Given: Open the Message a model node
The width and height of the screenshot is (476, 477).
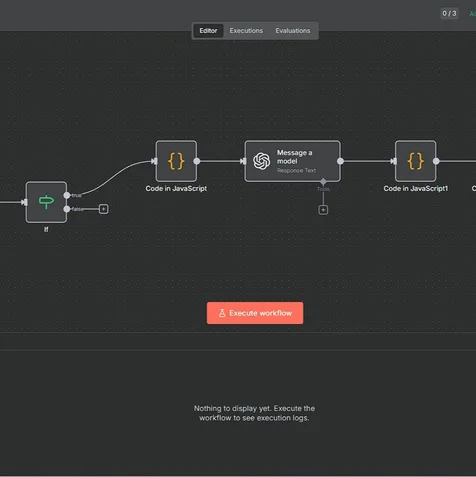Looking at the screenshot, I should (292, 161).
